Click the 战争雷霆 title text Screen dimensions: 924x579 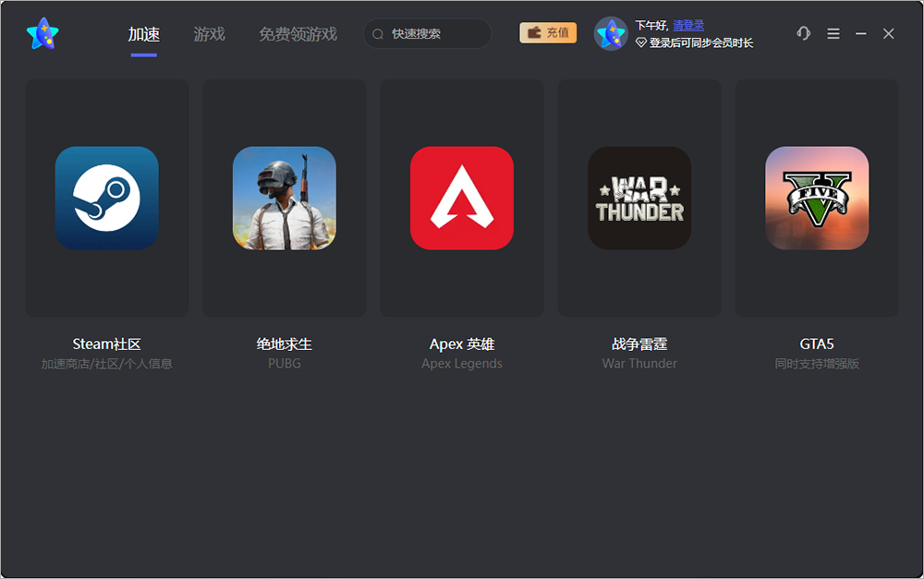[639, 344]
